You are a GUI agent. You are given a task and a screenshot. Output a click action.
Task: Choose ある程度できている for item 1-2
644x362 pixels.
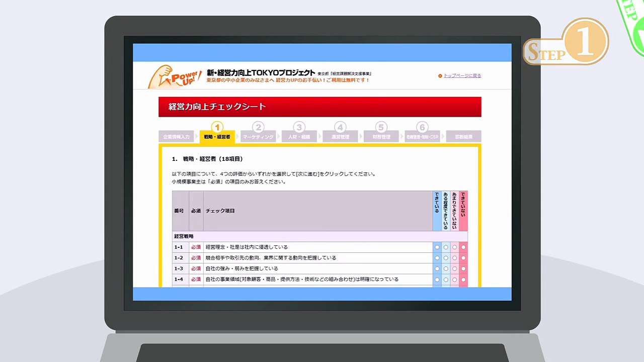(446, 258)
